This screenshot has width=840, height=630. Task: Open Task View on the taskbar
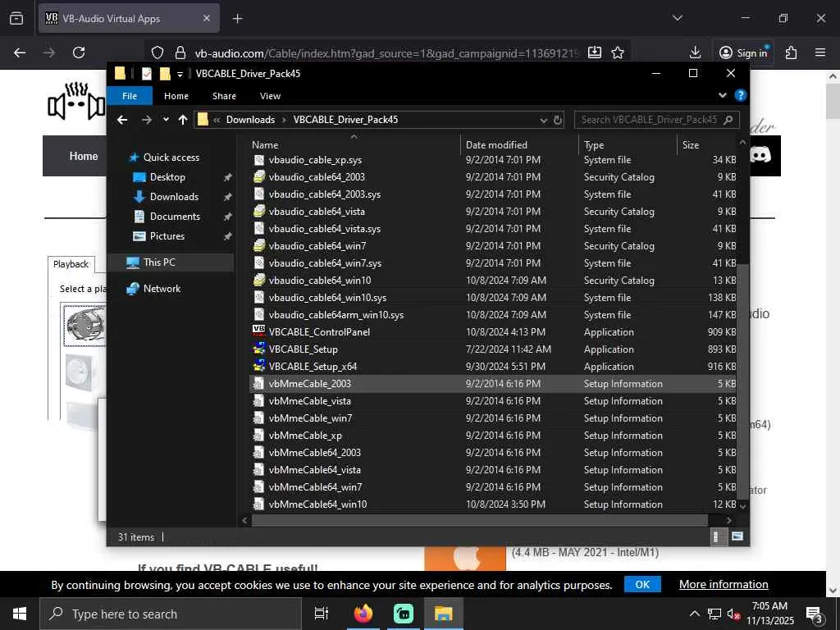(322, 614)
